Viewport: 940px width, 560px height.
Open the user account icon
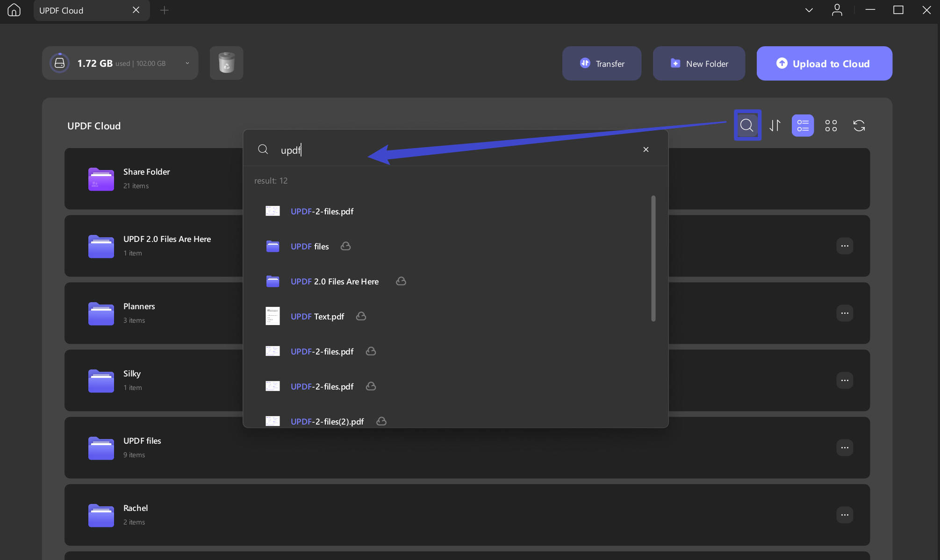point(837,10)
